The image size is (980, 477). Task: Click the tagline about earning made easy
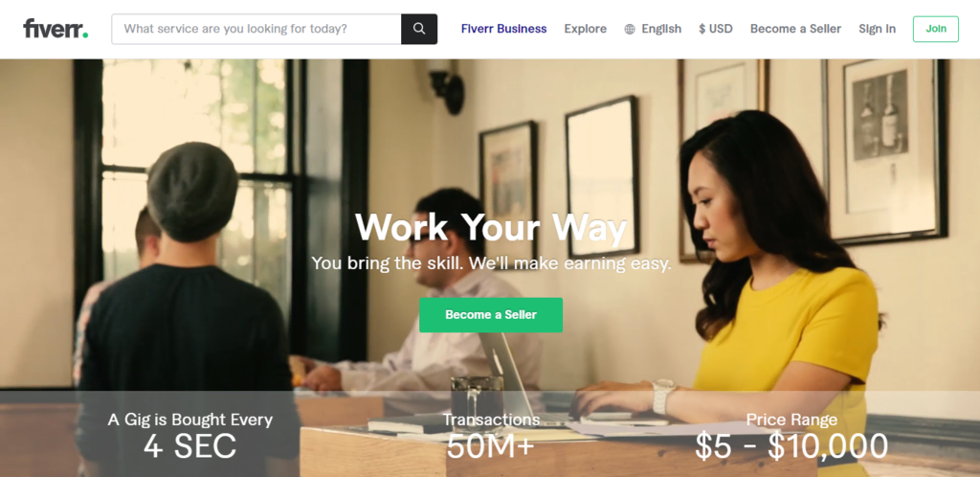pyautogui.click(x=491, y=263)
